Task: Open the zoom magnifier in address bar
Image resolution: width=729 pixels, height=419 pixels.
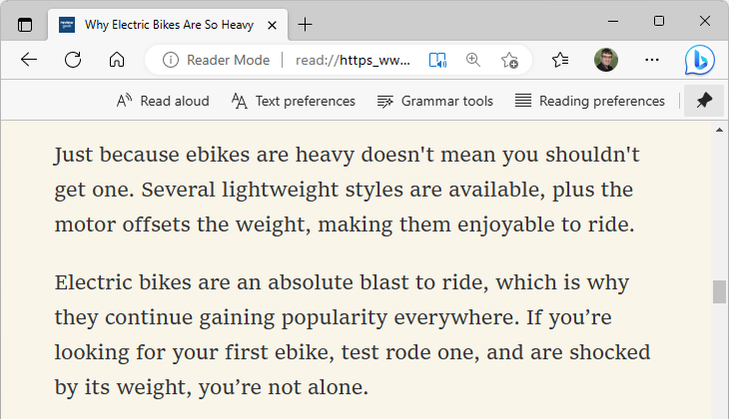Action: [473, 60]
